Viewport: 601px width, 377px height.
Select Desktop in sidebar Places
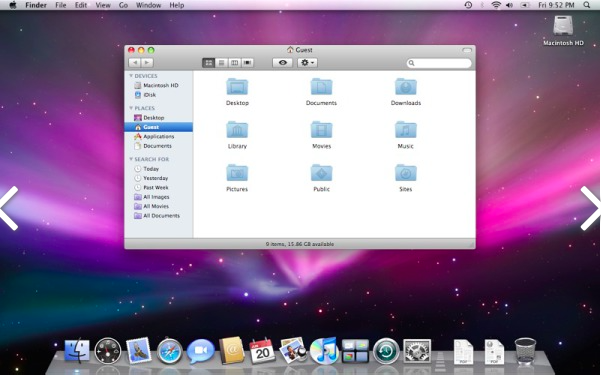158,118
